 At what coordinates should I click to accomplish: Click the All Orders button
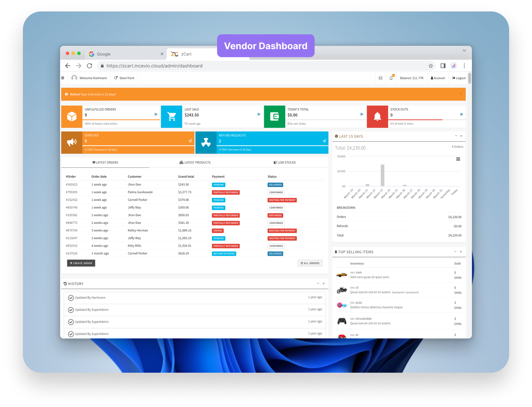tap(310, 263)
